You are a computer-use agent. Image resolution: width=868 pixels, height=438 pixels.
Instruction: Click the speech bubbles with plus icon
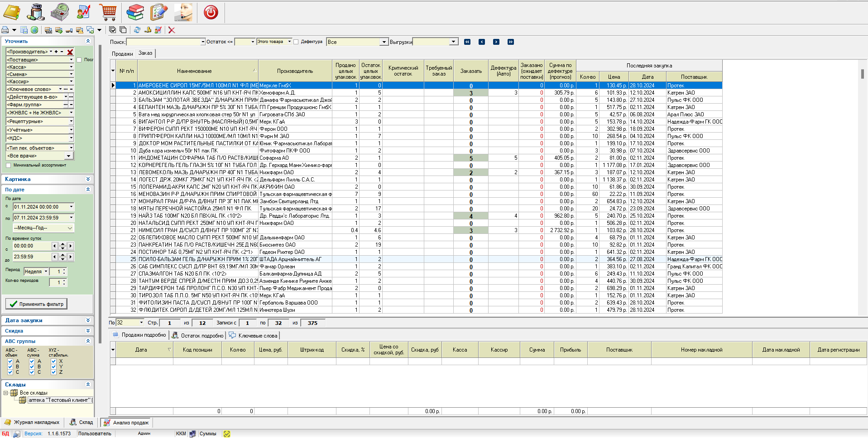90,30
